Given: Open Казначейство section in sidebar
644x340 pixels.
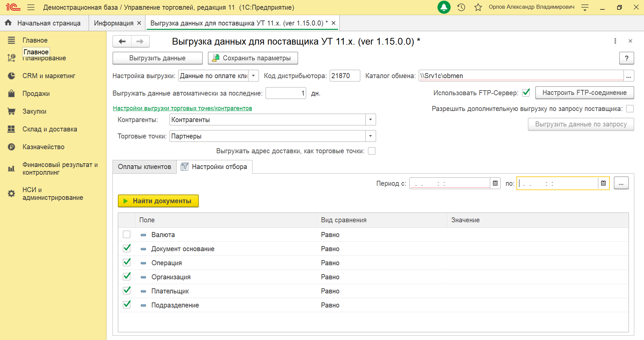Looking at the screenshot, I should pyautogui.click(x=43, y=147).
